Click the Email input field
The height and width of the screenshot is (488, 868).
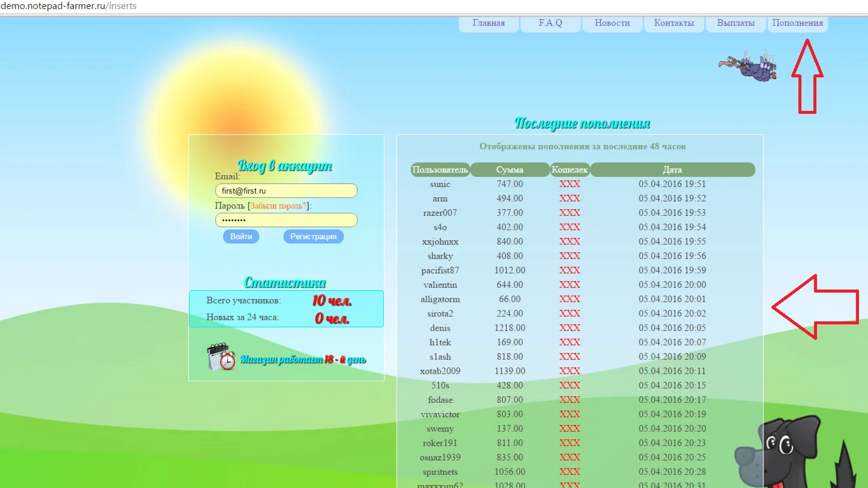point(286,191)
